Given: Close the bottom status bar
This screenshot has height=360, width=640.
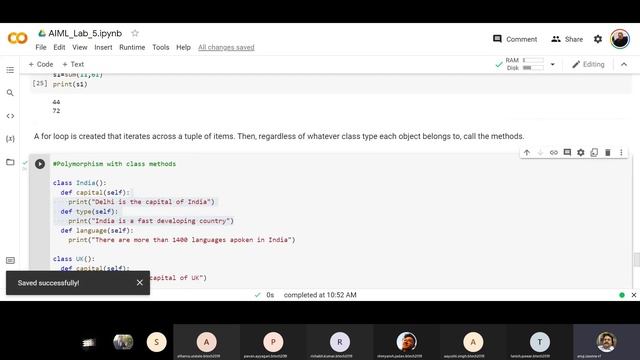Looking at the screenshot, I should point(633,295).
